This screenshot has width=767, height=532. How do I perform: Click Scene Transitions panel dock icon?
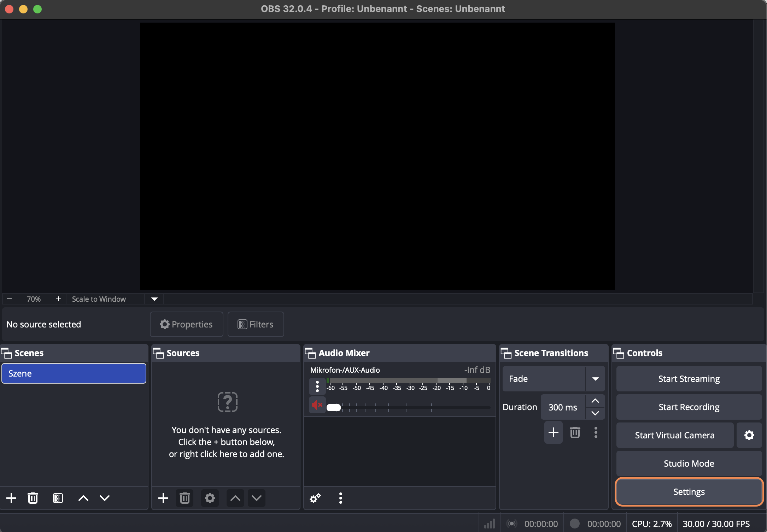click(506, 353)
